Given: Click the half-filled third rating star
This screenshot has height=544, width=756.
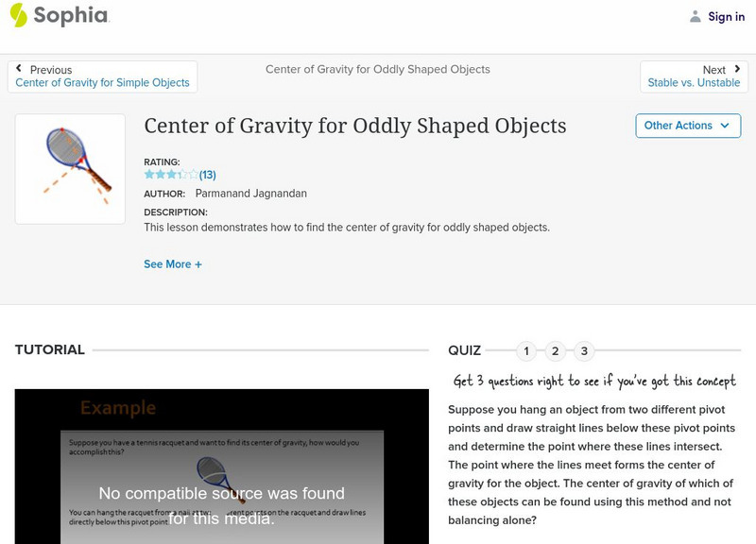Looking at the screenshot, I should tap(173, 174).
